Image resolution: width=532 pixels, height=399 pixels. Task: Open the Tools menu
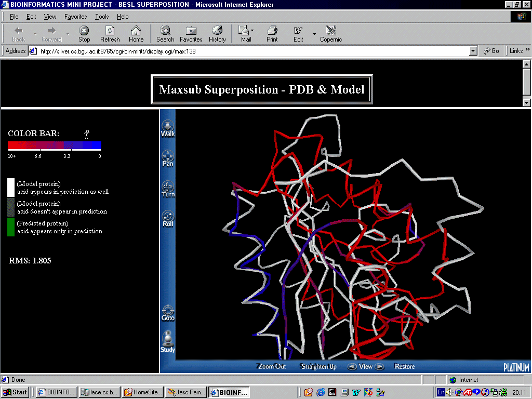[x=102, y=17]
